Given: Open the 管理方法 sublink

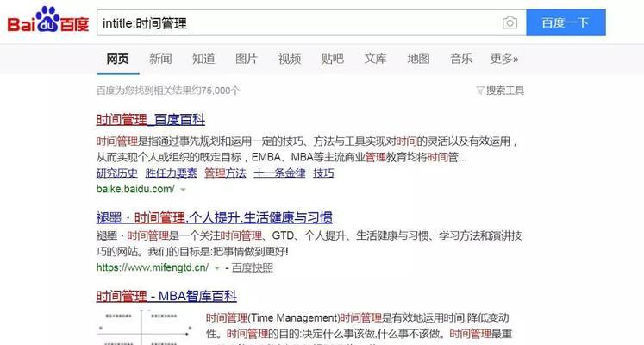Looking at the screenshot, I should pyautogui.click(x=226, y=172).
